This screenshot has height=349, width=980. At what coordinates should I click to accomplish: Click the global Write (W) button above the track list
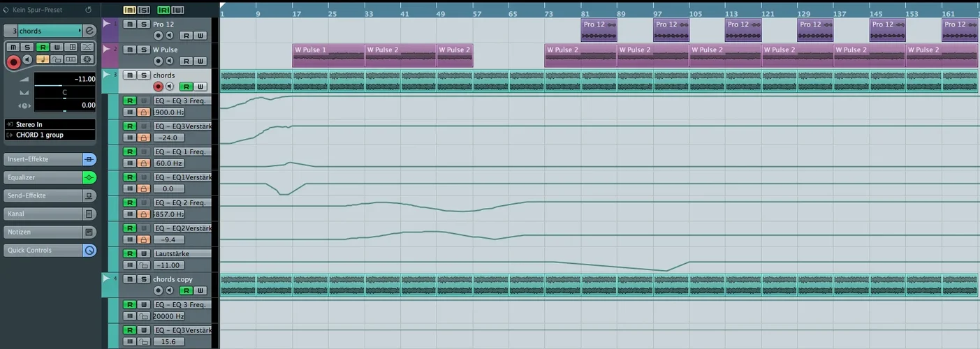[178, 10]
